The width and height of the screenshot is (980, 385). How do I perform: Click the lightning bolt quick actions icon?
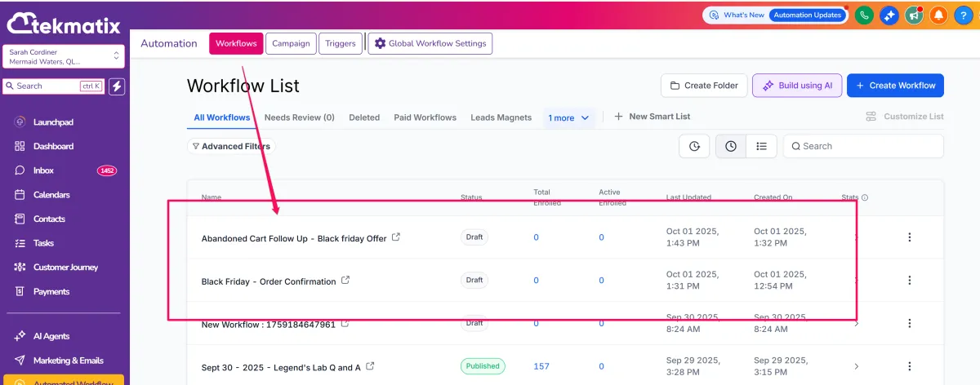117,86
